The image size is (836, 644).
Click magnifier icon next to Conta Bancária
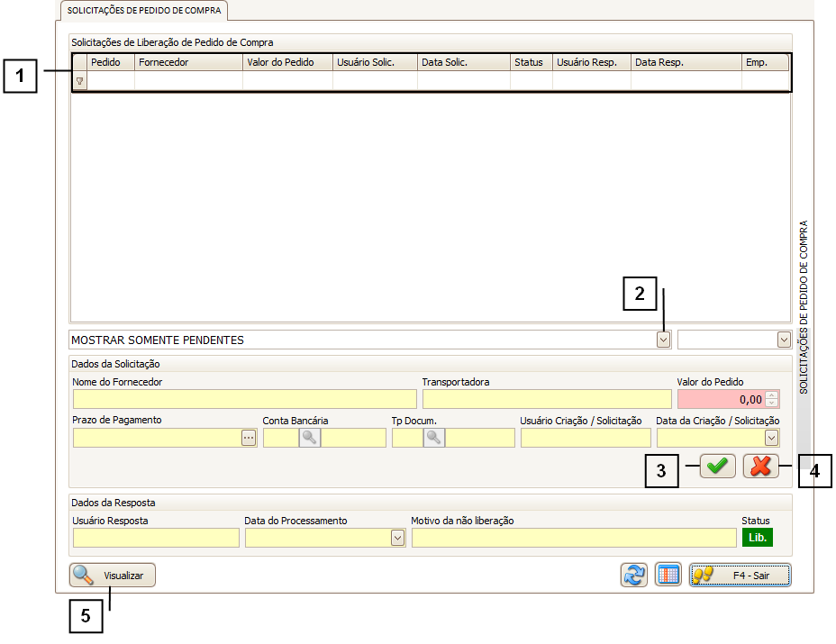309,438
